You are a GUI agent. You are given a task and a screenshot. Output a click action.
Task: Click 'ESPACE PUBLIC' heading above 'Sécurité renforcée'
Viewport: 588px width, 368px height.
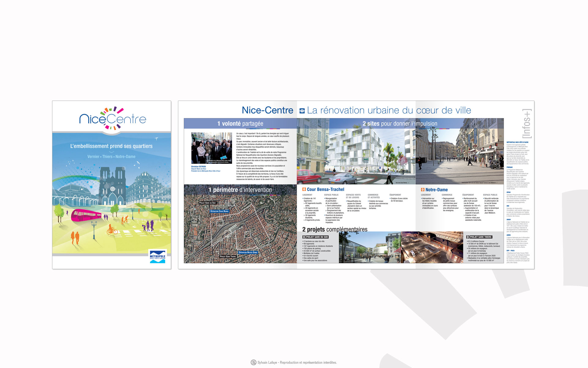pyautogui.click(x=490, y=195)
